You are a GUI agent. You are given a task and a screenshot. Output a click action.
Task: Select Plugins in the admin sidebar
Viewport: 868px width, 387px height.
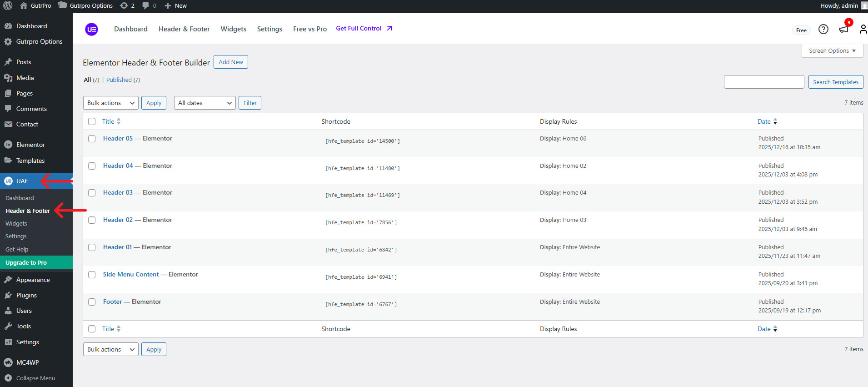pos(26,295)
